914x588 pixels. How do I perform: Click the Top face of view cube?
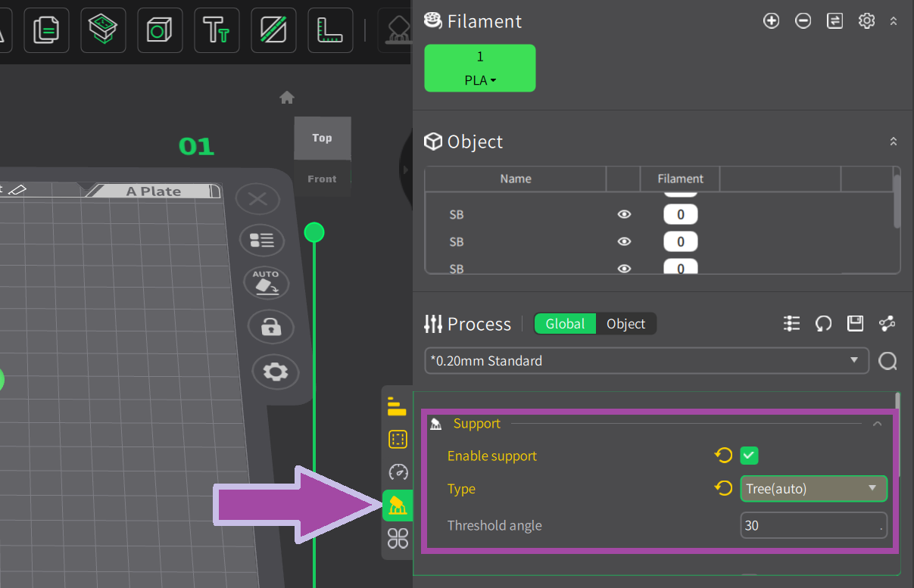tap(322, 138)
